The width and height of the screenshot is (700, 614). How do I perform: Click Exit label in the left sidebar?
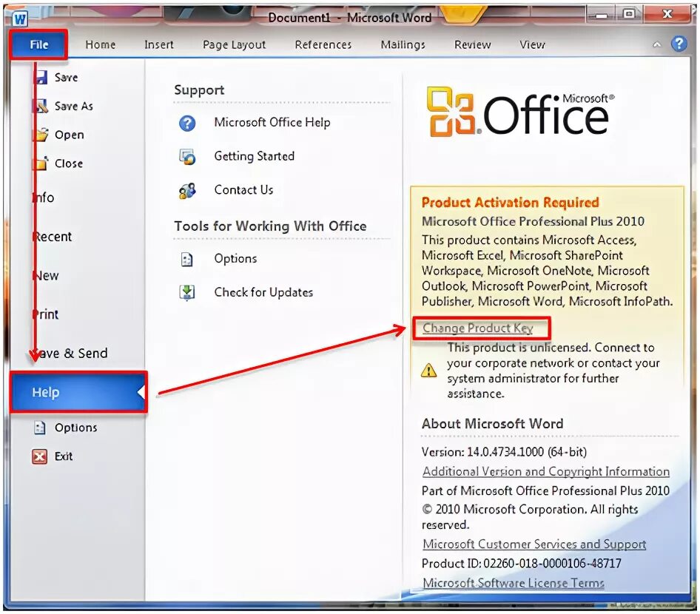64,456
